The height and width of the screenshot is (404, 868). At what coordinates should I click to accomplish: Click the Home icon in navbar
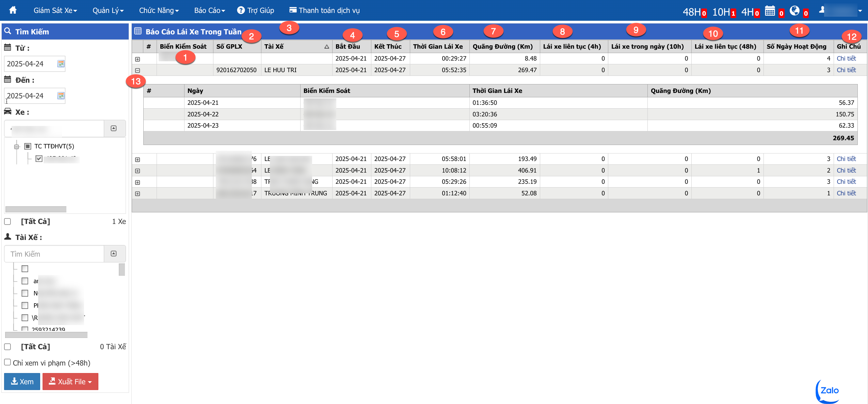point(13,10)
